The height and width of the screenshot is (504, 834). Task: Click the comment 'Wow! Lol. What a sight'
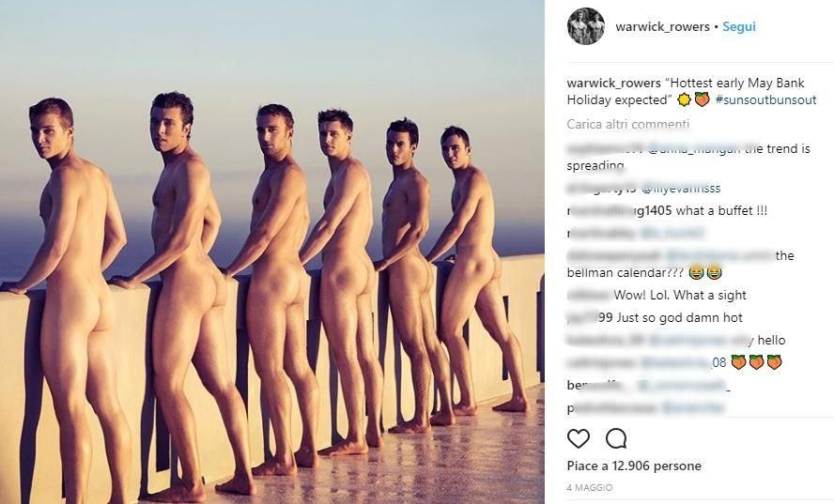click(680, 295)
